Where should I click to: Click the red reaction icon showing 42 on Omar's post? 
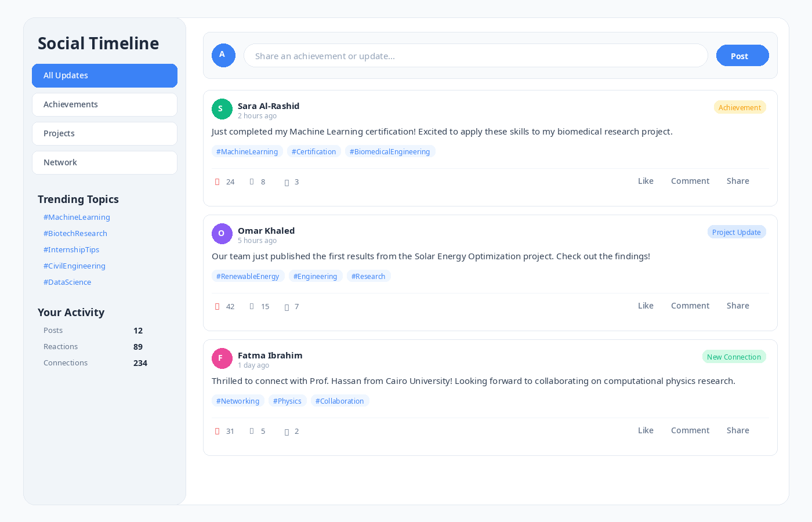[217, 307]
